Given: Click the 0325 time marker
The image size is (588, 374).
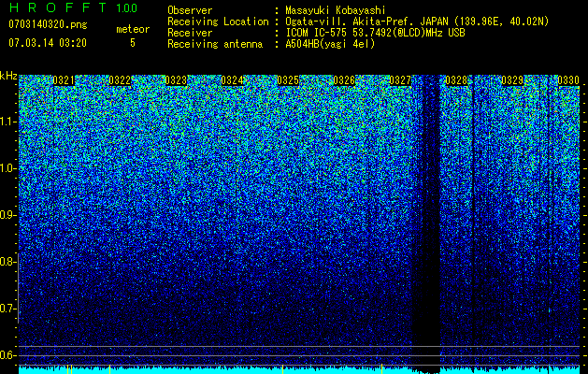Looking at the screenshot, I should pos(288,80).
